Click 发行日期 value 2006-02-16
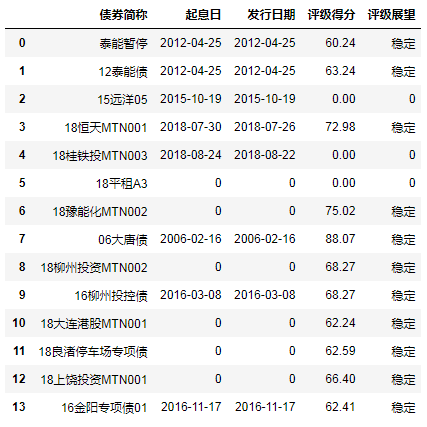 tap(265, 239)
